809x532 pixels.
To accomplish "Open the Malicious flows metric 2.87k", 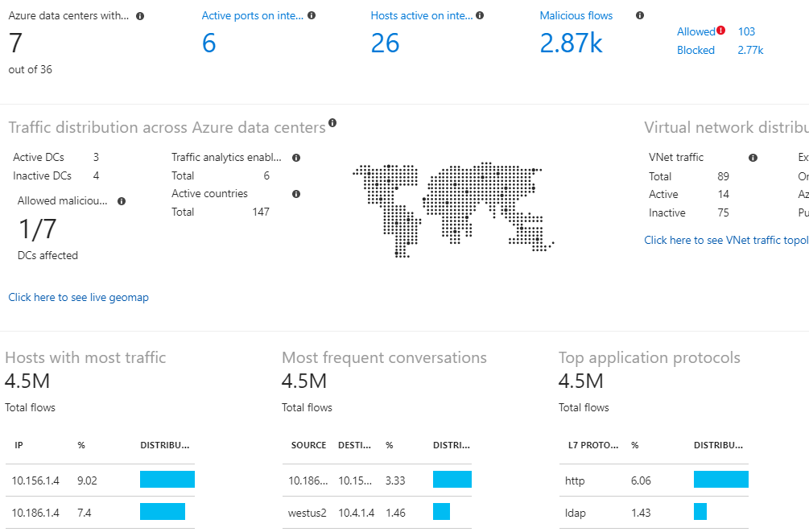I will (x=572, y=43).
